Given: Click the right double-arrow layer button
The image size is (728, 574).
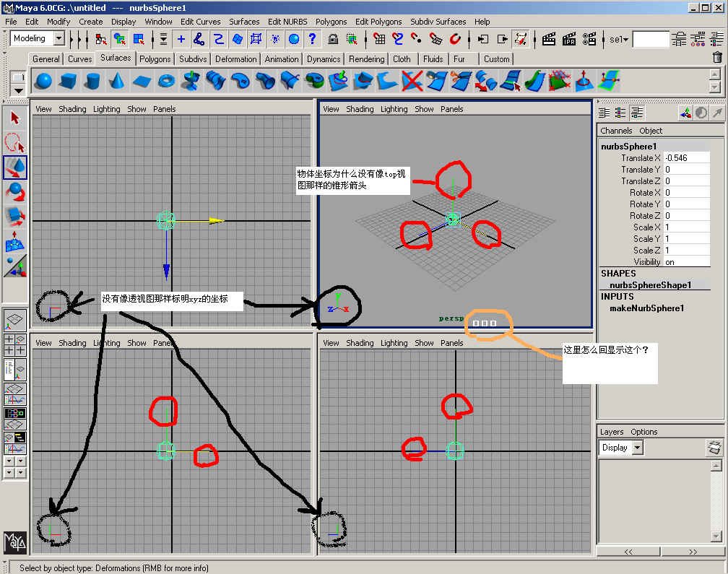Looking at the screenshot, I should (x=693, y=552).
